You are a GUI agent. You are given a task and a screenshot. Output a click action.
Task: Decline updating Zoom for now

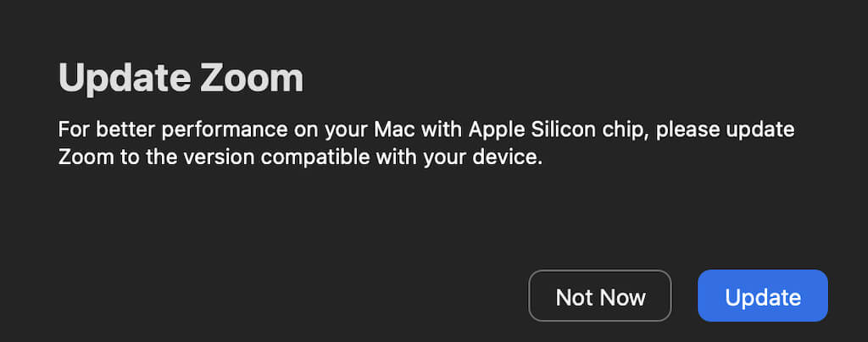pyautogui.click(x=600, y=296)
